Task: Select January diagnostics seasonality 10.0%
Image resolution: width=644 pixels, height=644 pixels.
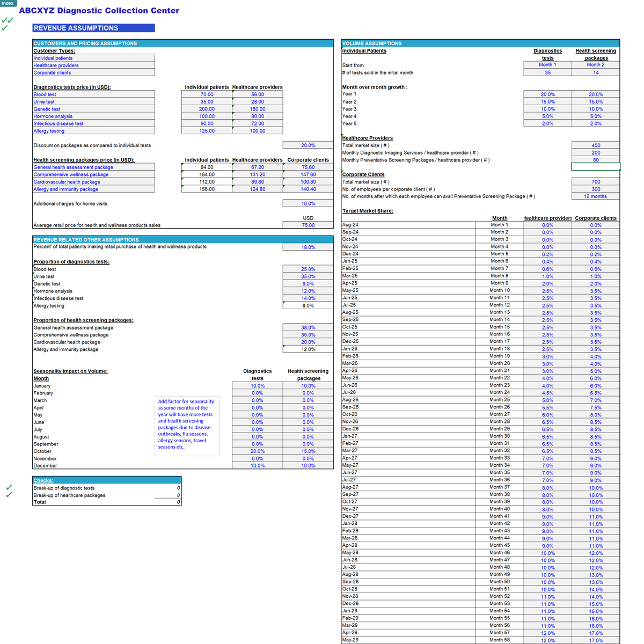Action: 258,386
